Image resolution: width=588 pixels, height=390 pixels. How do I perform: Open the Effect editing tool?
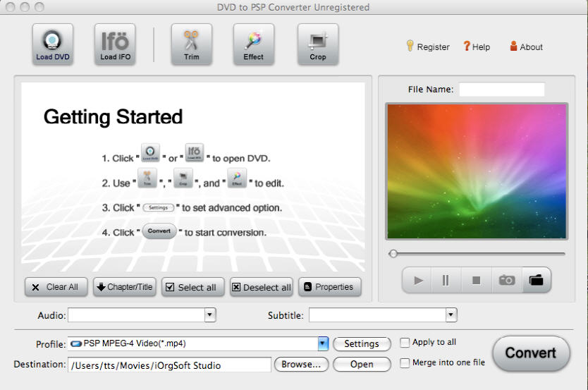click(253, 44)
